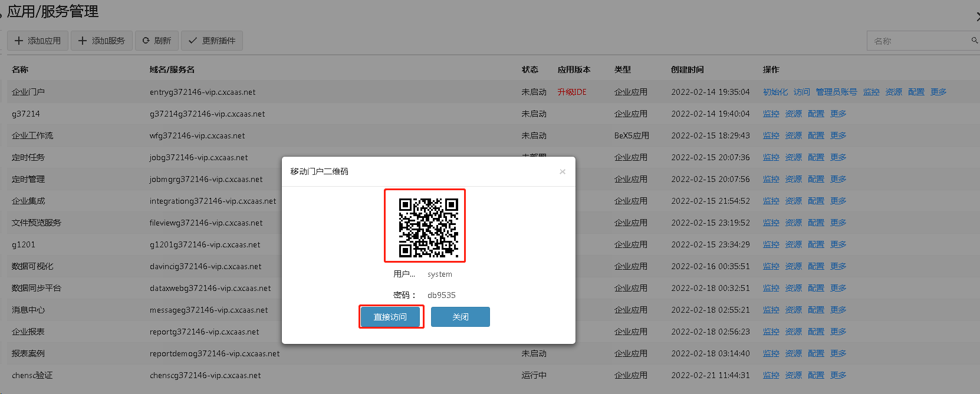Image resolution: width=980 pixels, height=394 pixels.
Task: Open 资源 link for g37214 row
Action: click(x=794, y=114)
